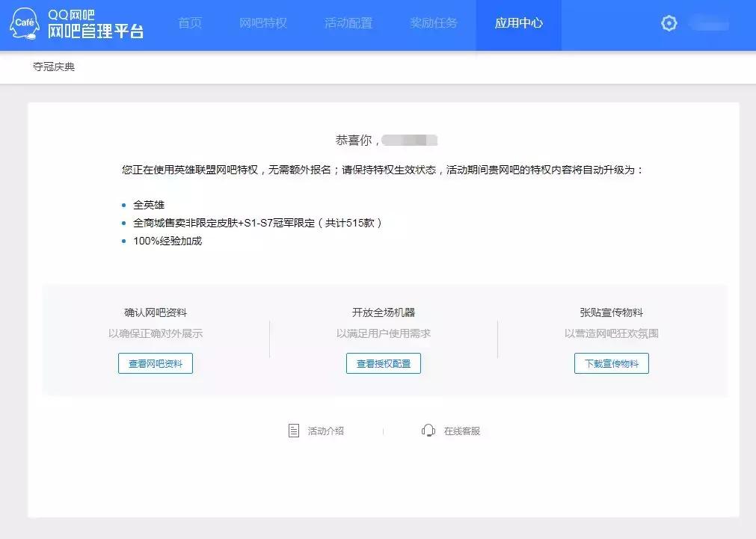756x539 pixels.
Task: Click the 活动介绍 document icon
Action: [x=293, y=430]
